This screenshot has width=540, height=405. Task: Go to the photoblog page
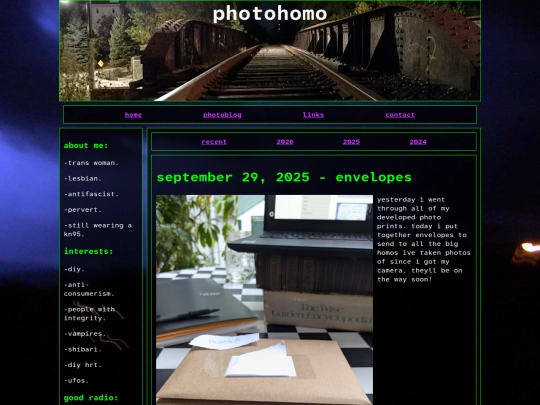[x=222, y=115]
